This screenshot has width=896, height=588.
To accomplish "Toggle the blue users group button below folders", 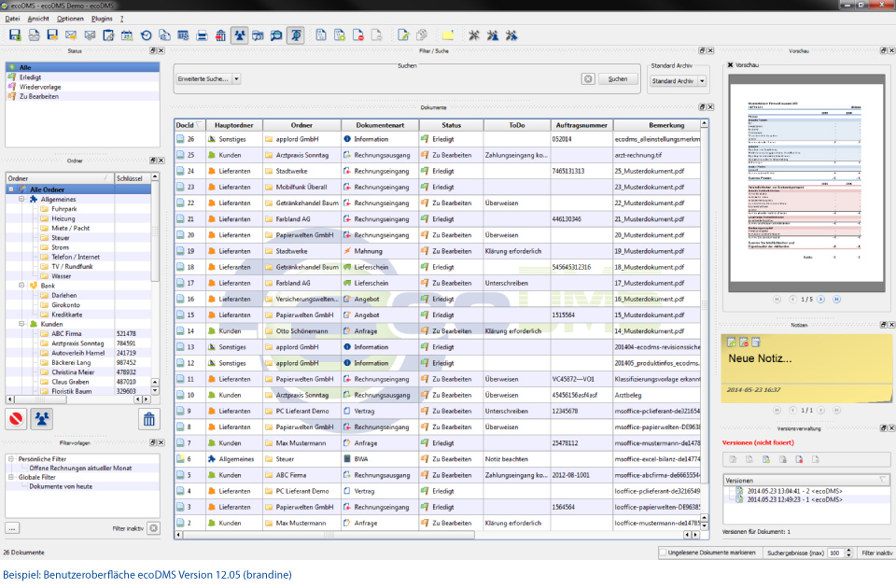I will click(x=42, y=419).
